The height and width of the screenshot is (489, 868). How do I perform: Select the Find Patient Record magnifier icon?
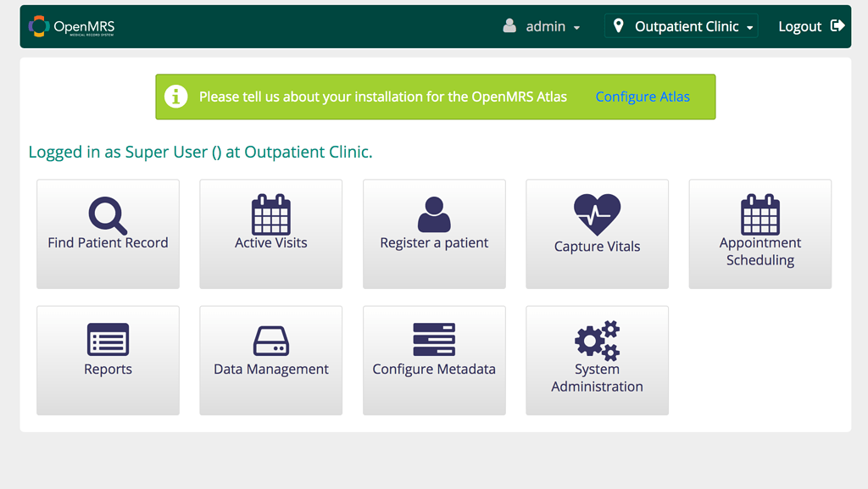click(x=107, y=215)
